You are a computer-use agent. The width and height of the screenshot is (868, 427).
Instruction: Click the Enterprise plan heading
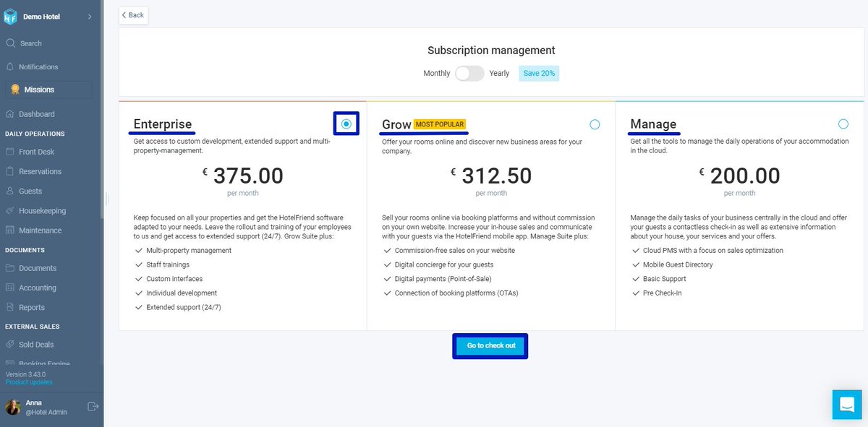click(163, 124)
